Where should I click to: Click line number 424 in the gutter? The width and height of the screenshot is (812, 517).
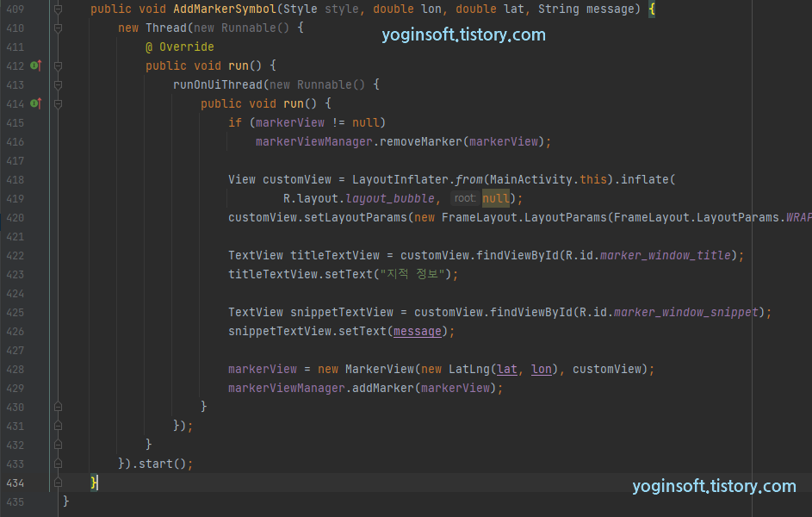(x=15, y=294)
